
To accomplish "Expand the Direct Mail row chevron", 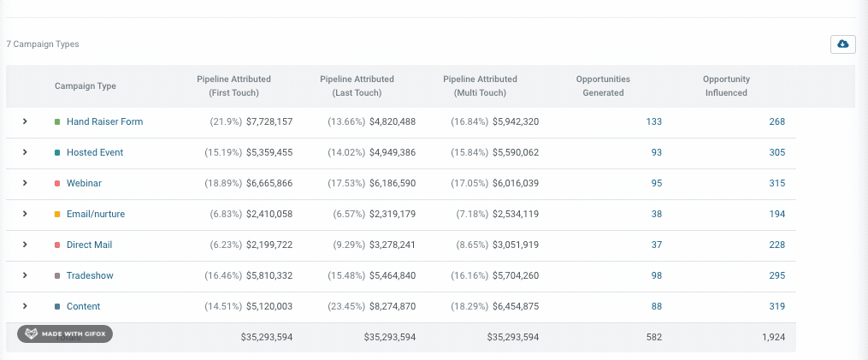I will [x=25, y=245].
